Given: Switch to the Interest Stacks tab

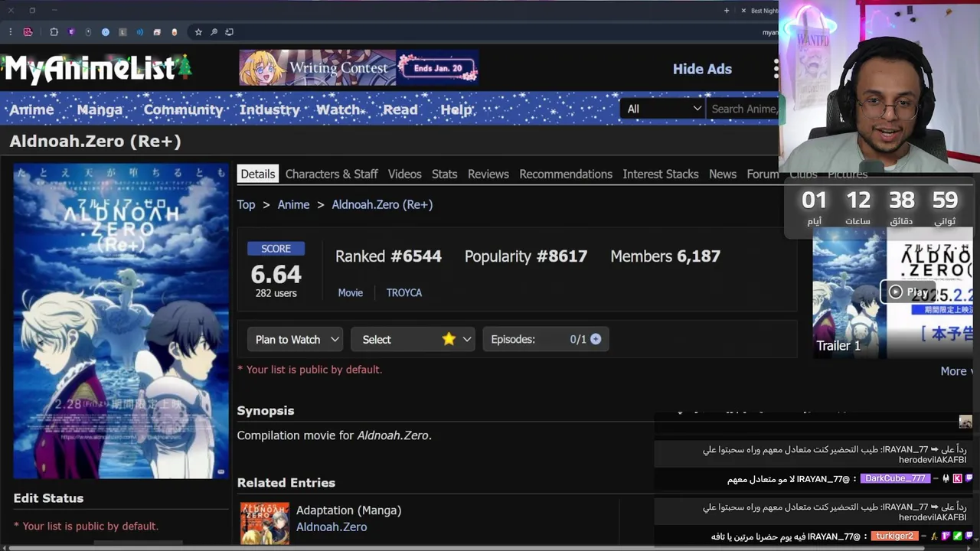Looking at the screenshot, I should (x=661, y=174).
